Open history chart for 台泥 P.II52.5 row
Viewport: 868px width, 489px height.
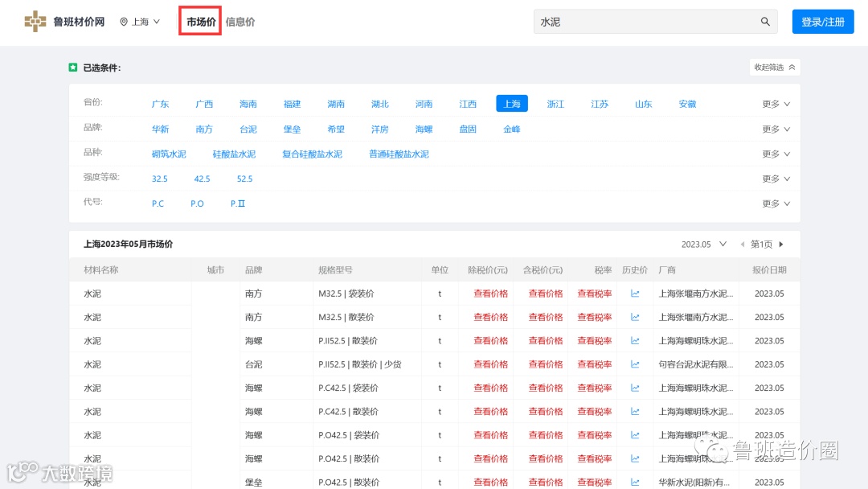(635, 364)
